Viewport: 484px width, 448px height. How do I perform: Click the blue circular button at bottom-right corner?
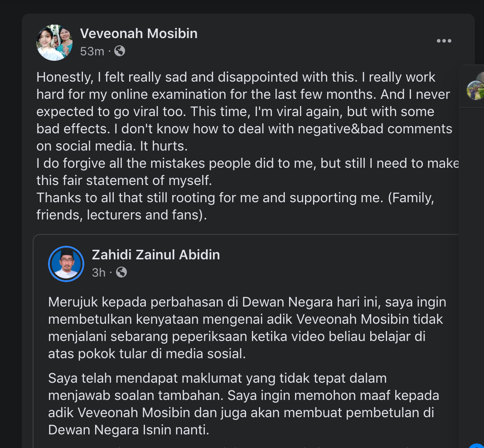point(478,444)
